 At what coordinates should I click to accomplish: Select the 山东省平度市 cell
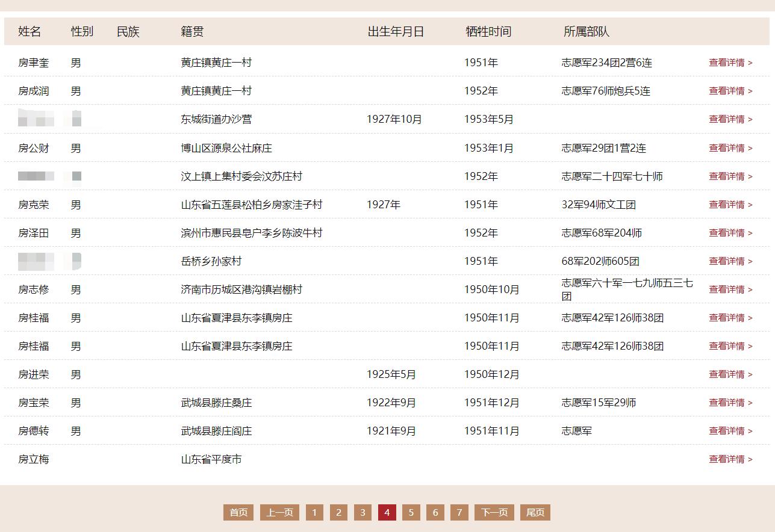click(211, 459)
